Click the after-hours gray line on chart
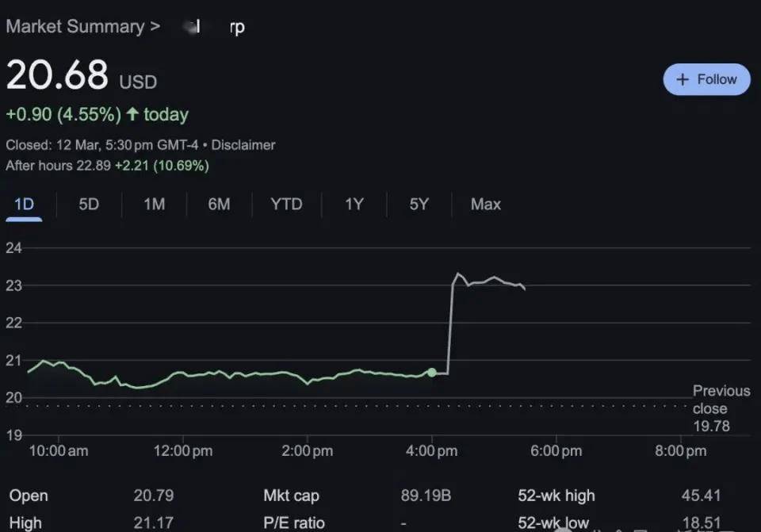761x532 pixels. pos(491,279)
